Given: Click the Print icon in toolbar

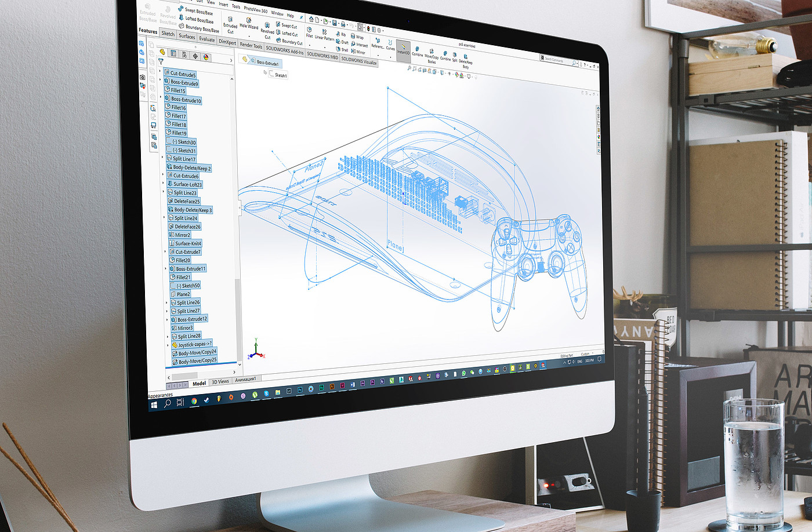Looking at the screenshot, I should (343, 24).
